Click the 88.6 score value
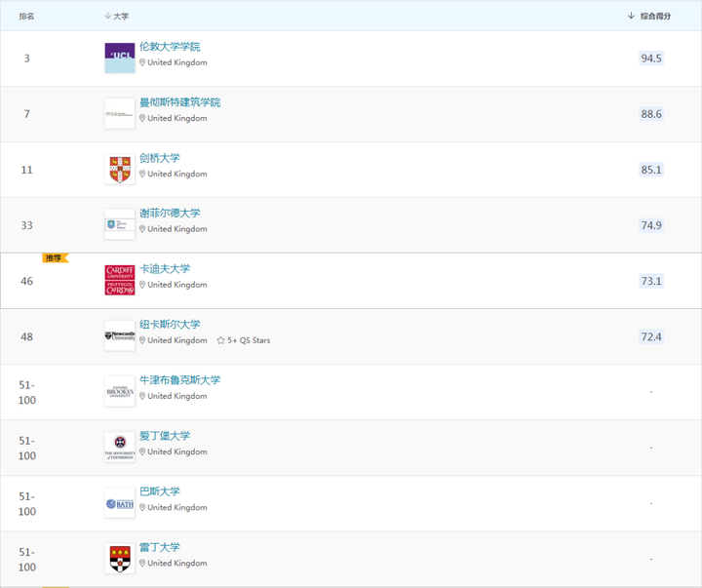The image size is (702, 588). [x=651, y=114]
